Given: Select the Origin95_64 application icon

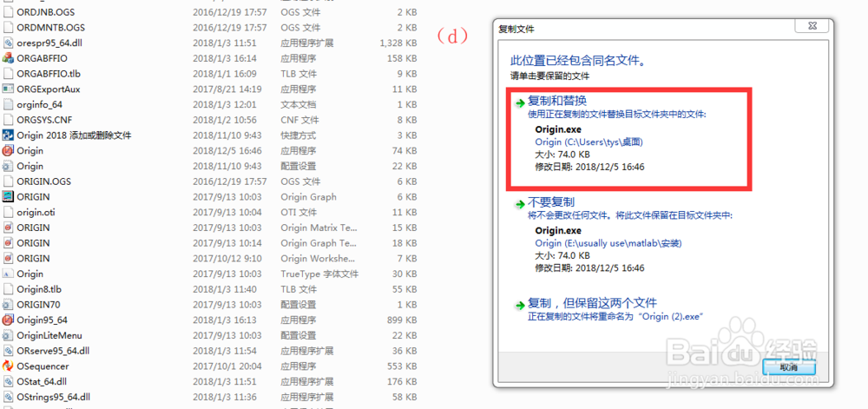Looking at the screenshot, I should [x=8, y=320].
